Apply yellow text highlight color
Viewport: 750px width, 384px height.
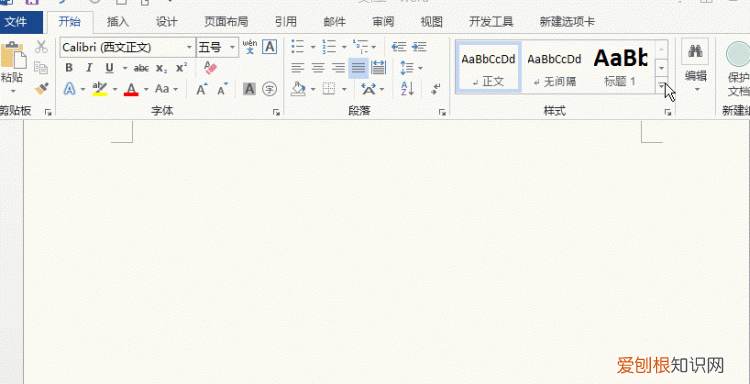click(x=100, y=89)
